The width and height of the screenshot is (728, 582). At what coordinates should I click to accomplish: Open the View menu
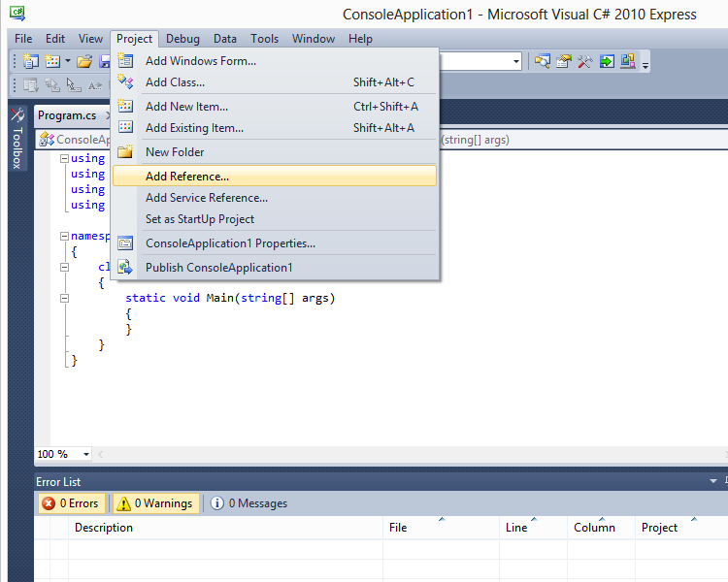coord(90,39)
